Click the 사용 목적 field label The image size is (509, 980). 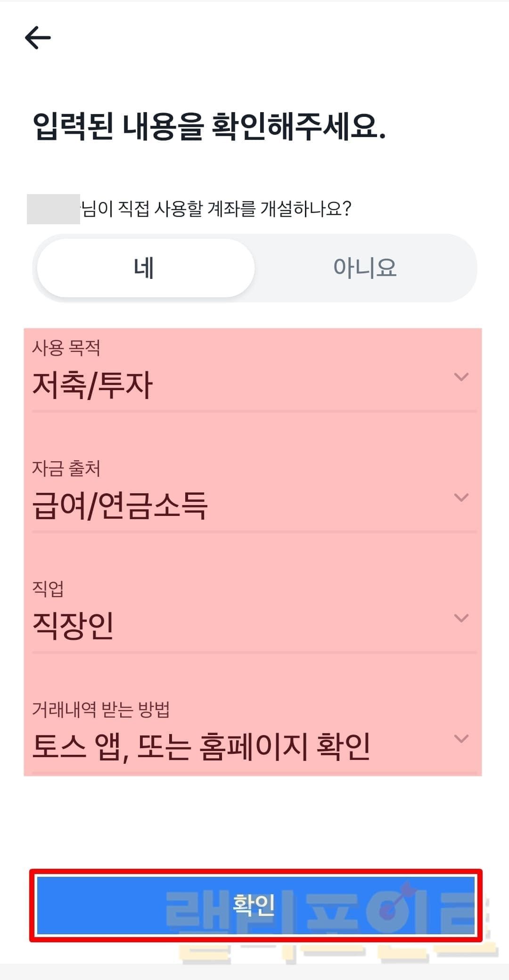66,348
